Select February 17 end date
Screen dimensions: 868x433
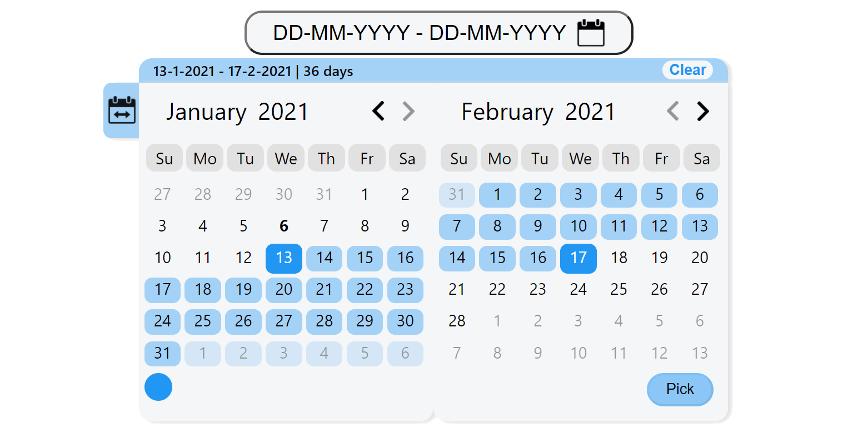coord(578,258)
